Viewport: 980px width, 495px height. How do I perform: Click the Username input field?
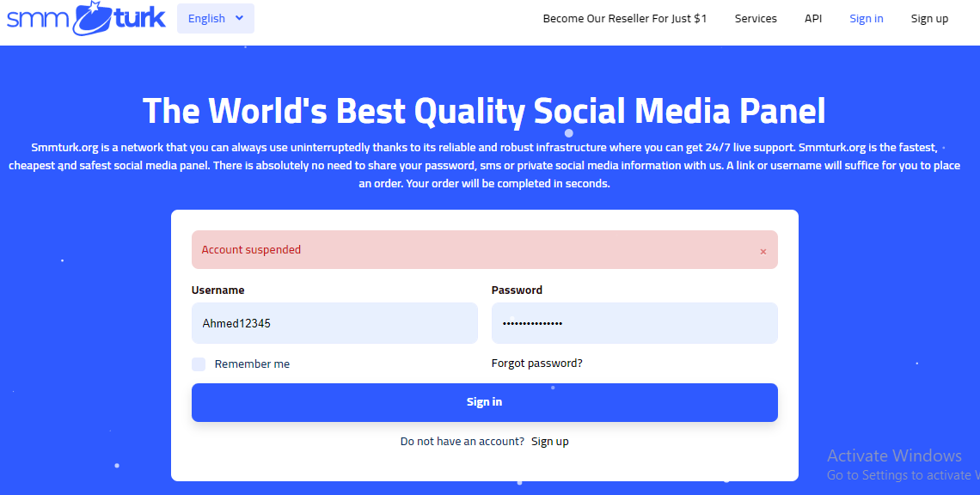[334, 323]
